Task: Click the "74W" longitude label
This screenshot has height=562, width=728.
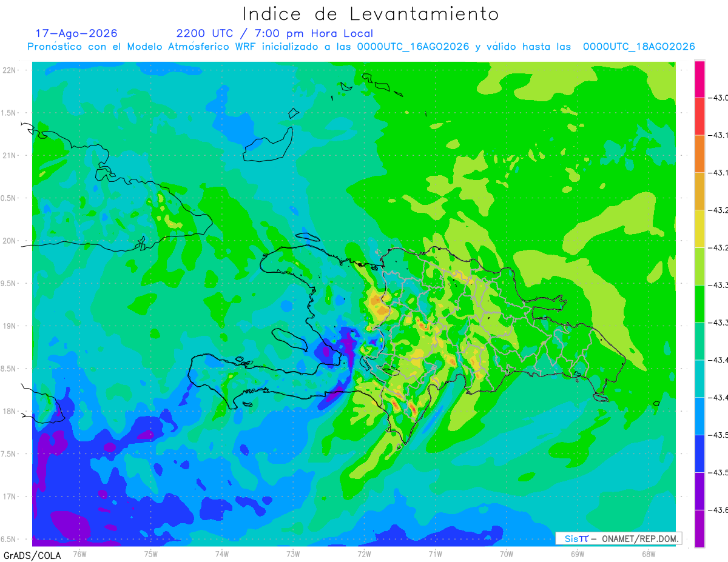Action: [x=222, y=554]
